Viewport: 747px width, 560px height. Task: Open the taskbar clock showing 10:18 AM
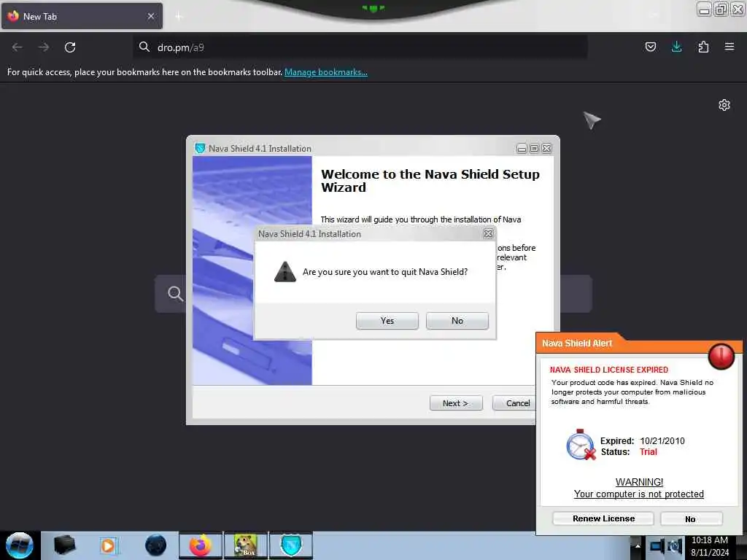pyautogui.click(x=709, y=540)
